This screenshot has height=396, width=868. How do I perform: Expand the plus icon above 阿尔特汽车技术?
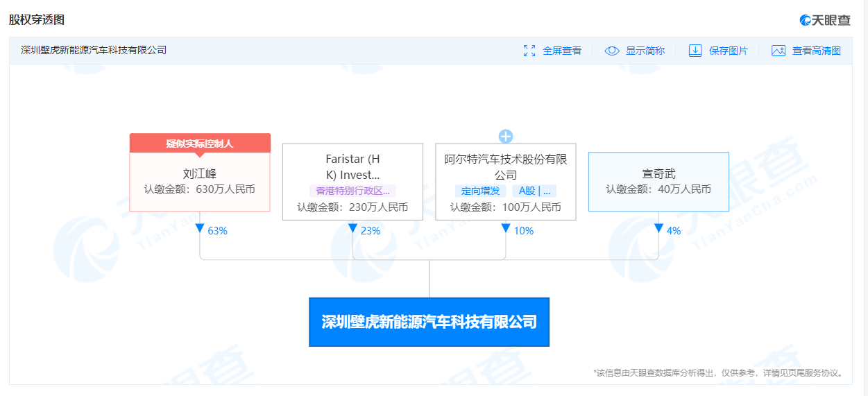coord(506,137)
